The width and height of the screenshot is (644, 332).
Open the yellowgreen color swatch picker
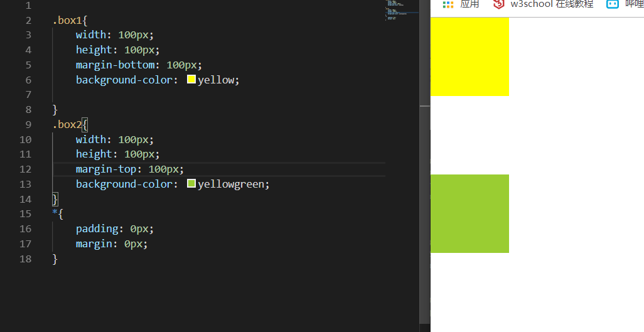(x=191, y=183)
